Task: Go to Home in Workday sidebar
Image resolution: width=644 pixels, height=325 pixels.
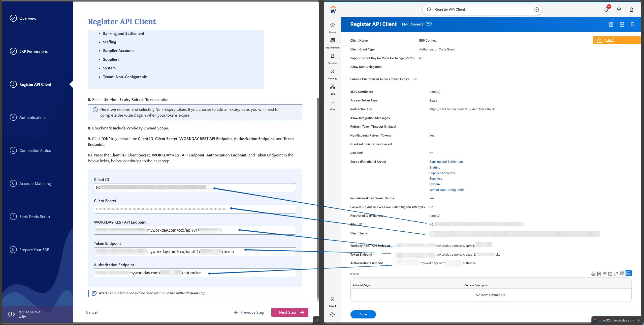Action: (x=332, y=28)
